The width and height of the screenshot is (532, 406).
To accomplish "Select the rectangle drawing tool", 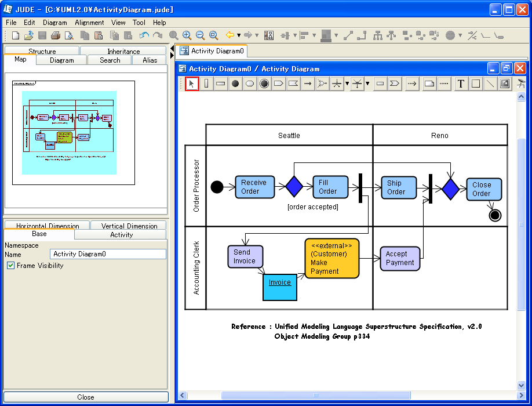I will tap(476, 84).
